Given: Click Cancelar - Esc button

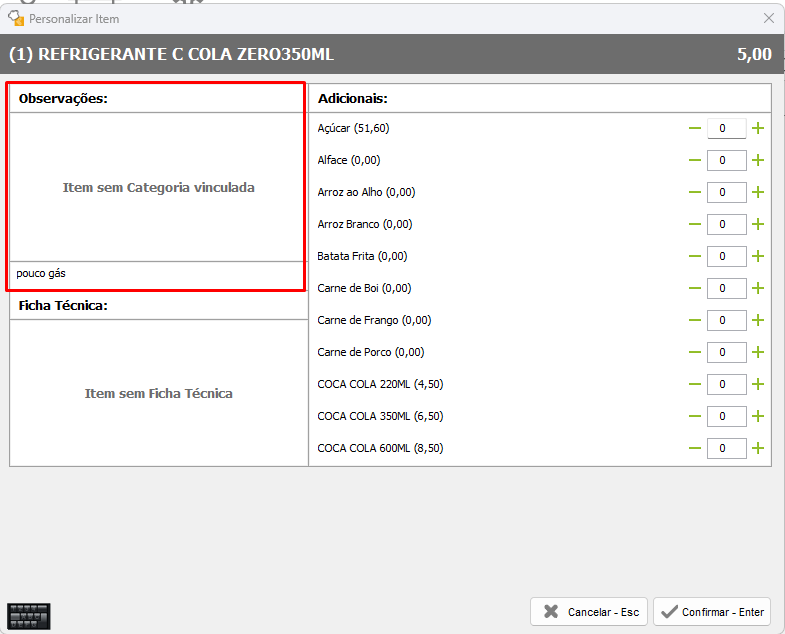Looking at the screenshot, I should click(x=589, y=612).
